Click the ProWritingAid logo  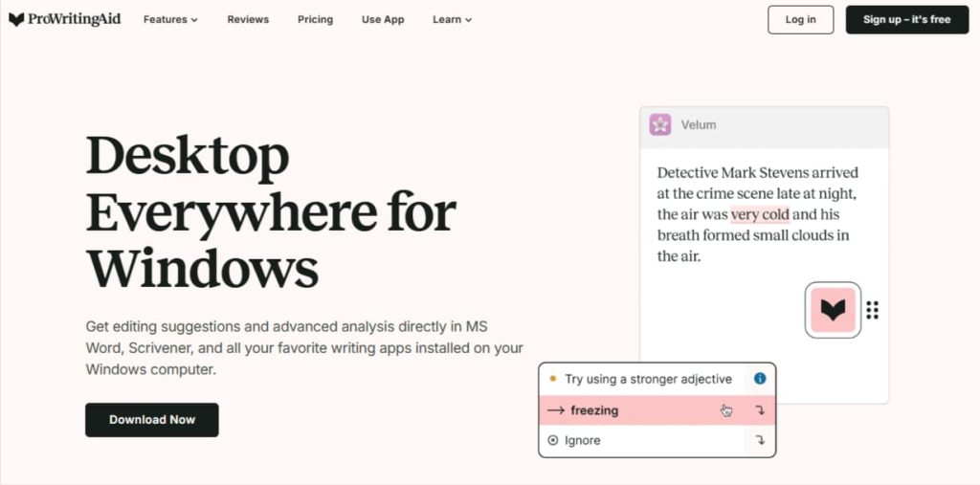click(x=64, y=19)
